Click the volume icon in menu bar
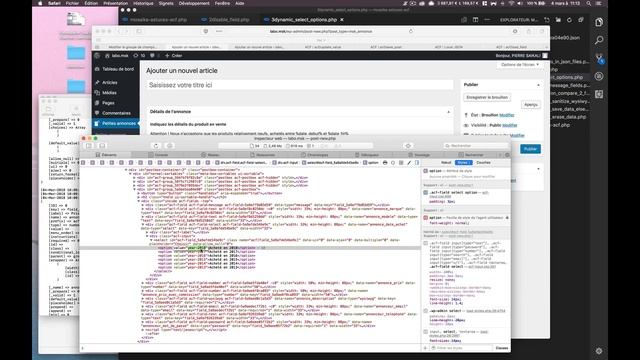Screen dimensions: 640x360 (x=520, y=3)
